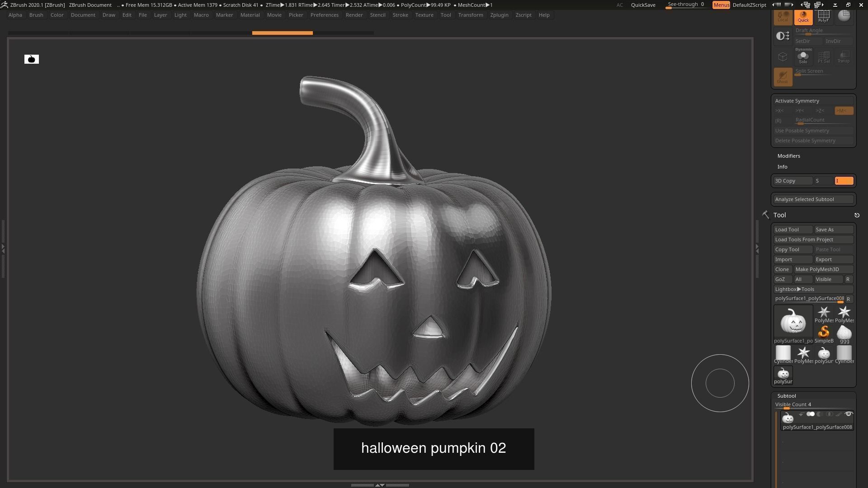Enable Solo mode icon
Viewport: 868px width, 488px height.
pos(803,57)
